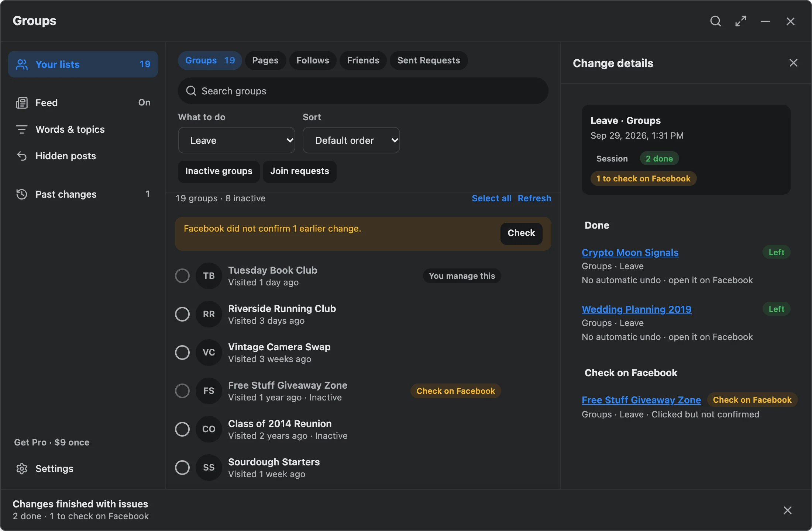Click Select all link

492,198
